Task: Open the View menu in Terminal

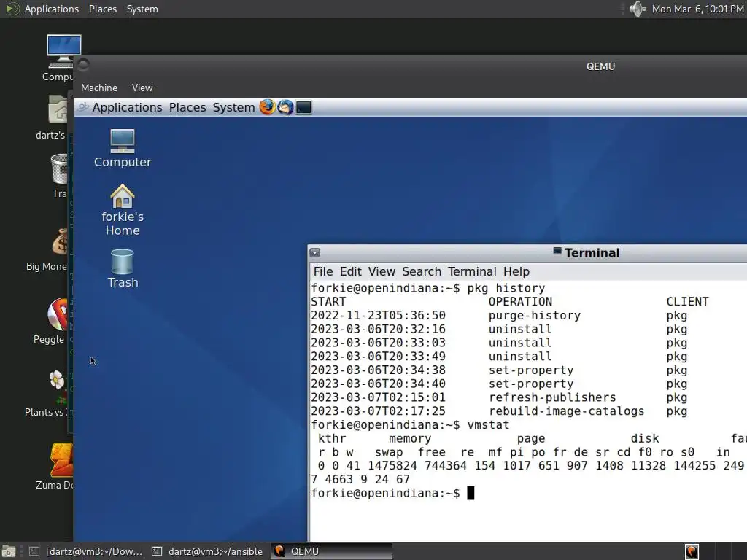Action: (382, 271)
